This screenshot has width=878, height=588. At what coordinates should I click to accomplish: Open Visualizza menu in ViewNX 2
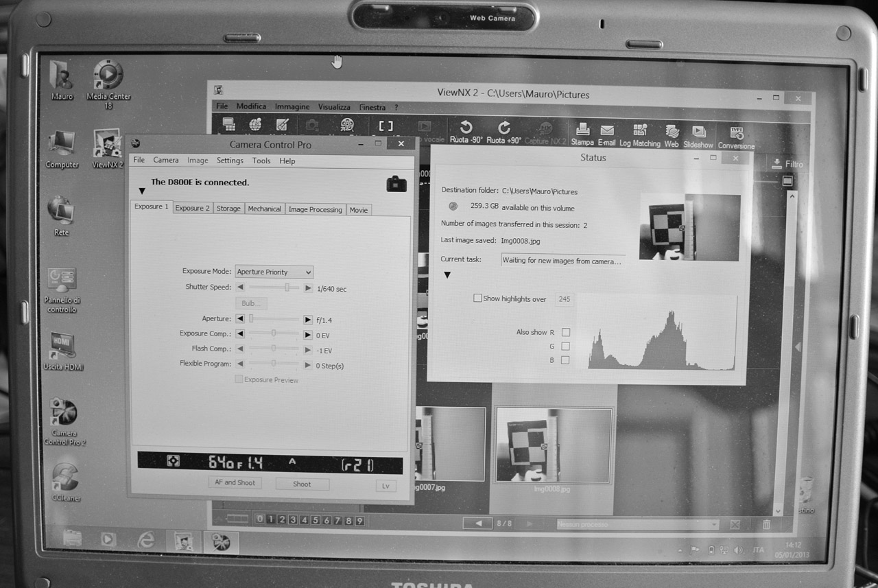click(334, 107)
